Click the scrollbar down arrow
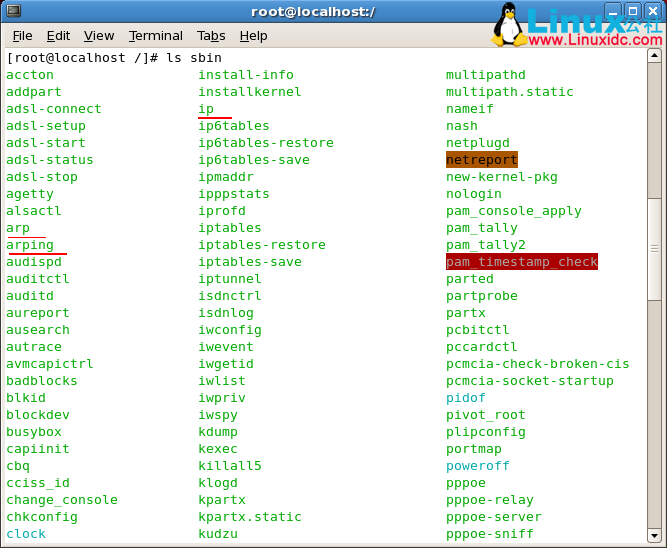 pyautogui.click(x=654, y=536)
